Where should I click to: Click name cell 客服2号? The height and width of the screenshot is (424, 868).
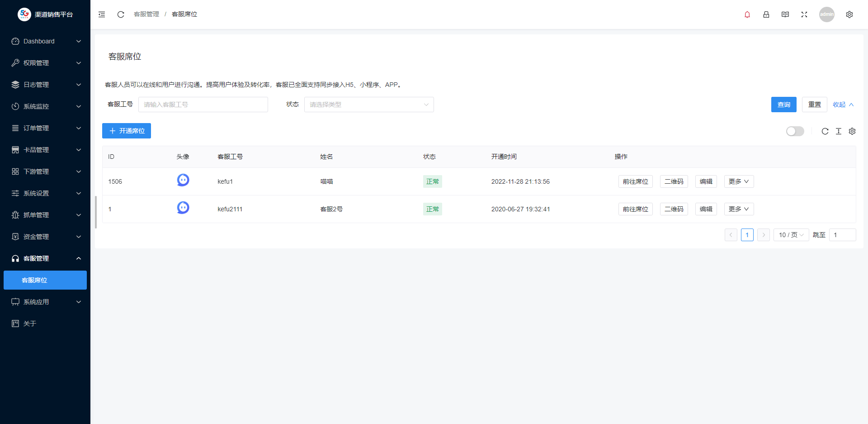pos(331,209)
